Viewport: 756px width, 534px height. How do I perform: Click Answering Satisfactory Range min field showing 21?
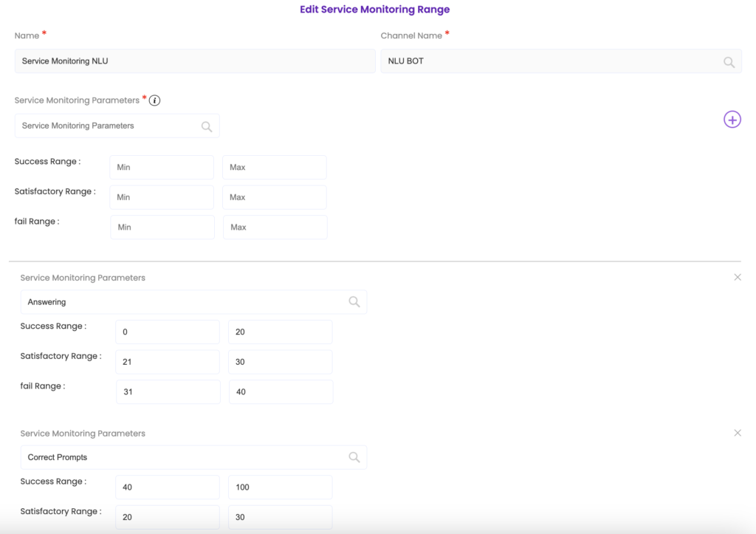pyautogui.click(x=168, y=362)
